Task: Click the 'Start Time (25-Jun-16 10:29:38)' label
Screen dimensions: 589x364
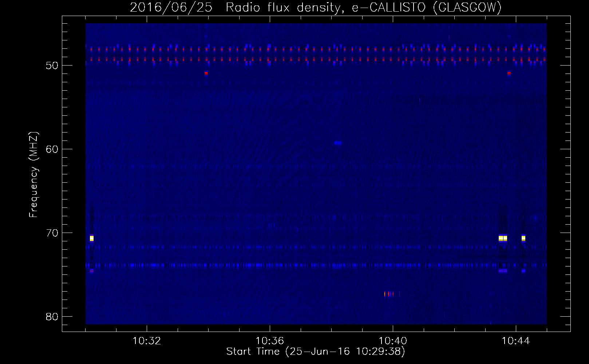Action: pos(316,352)
